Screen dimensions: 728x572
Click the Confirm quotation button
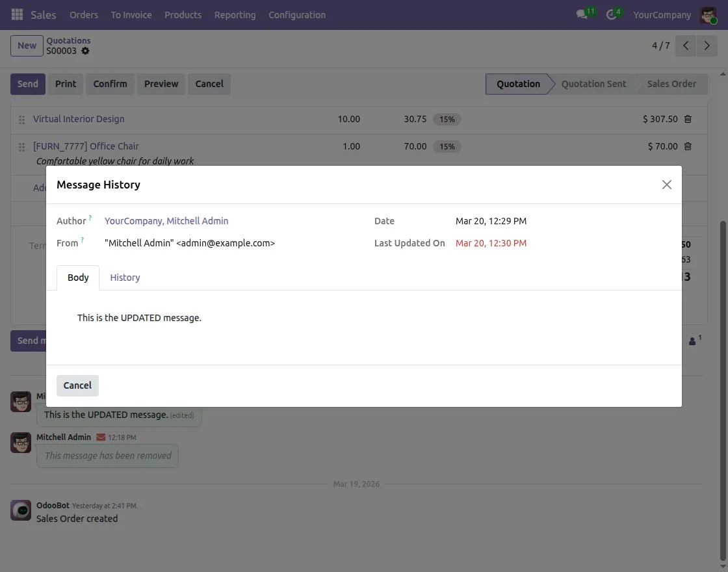110,84
